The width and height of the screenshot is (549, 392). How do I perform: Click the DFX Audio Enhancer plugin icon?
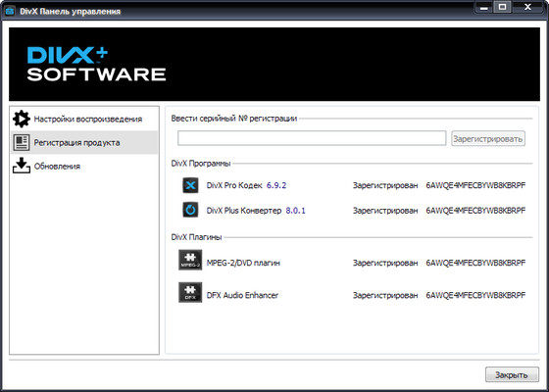[x=190, y=292]
